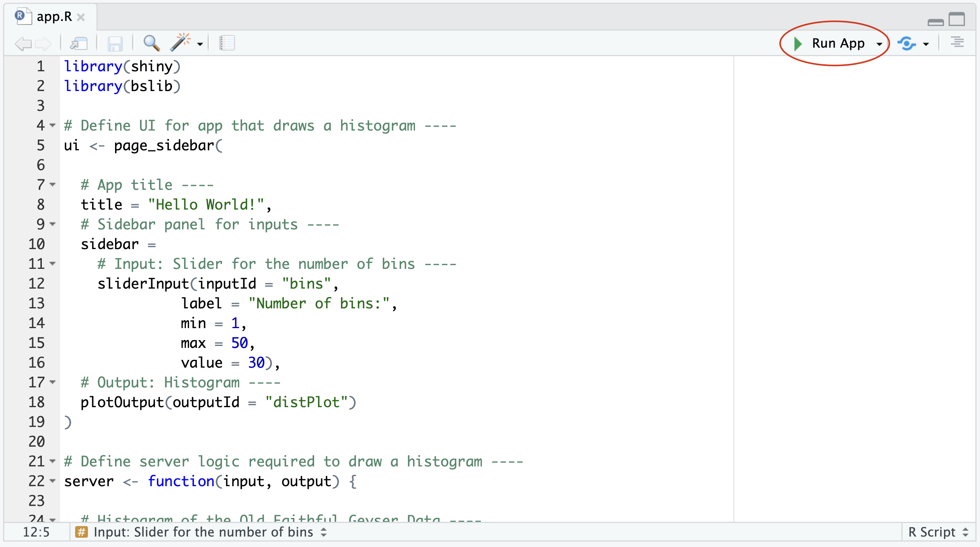
Task: Open the Run App options dropdown arrow
Action: click(879, 44)
